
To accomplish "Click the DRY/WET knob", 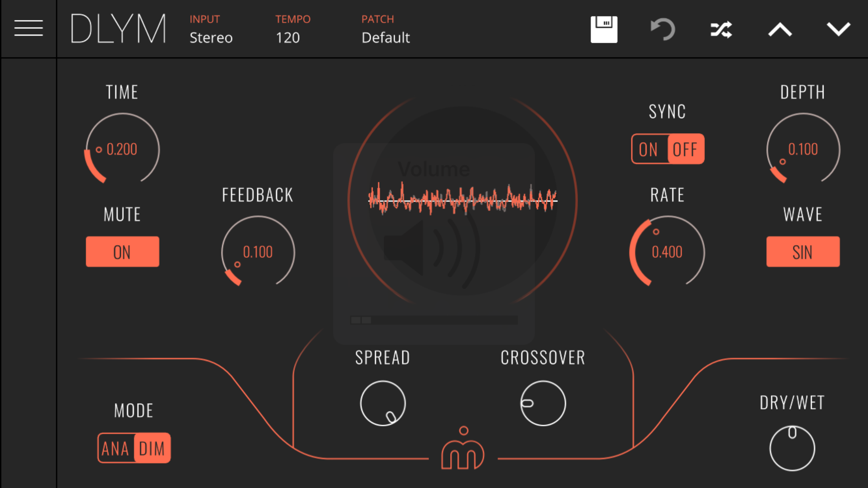I will click(792, 448).
